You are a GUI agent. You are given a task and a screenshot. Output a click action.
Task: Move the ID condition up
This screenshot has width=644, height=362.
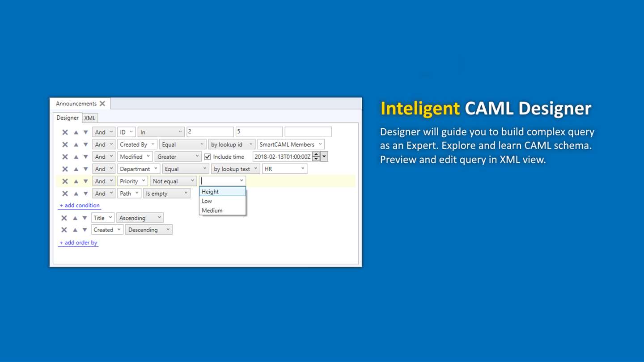pyautogui.click(x=76, y=132)
